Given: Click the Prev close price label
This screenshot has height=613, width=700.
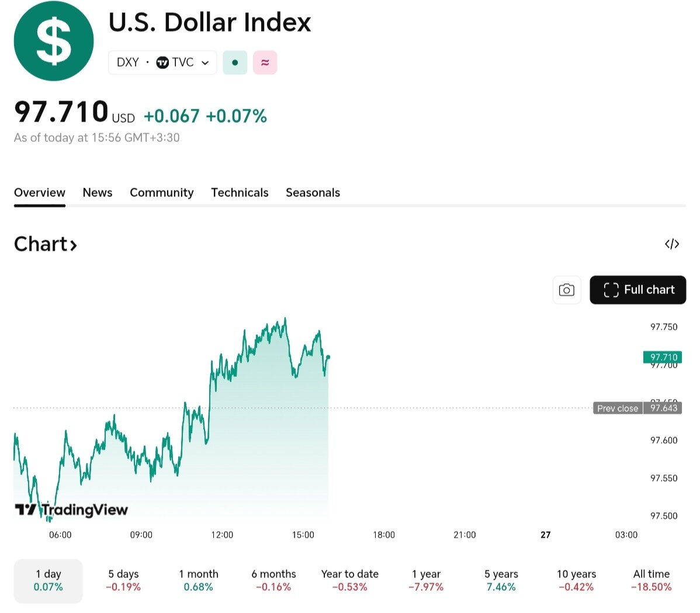Looking at the screenshot, I should point(618,408).
